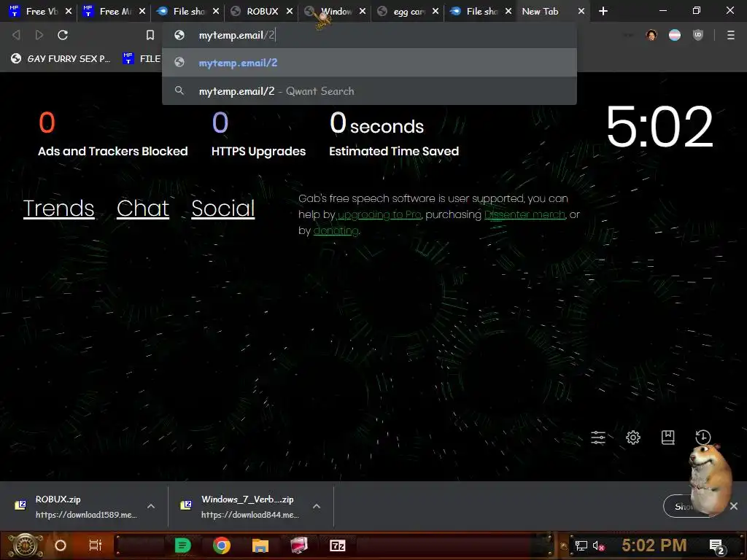
Task: Open the network icon in the system tray
Action: [581, 545]
